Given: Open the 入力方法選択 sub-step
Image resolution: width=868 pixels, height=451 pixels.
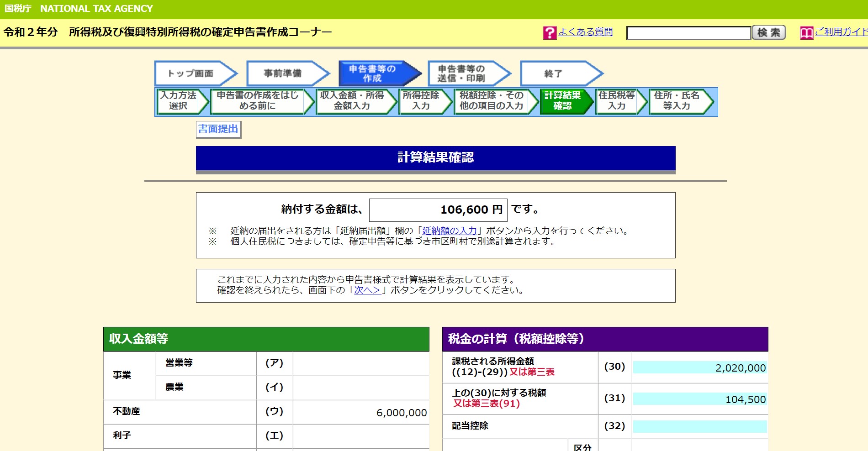Looking at the screenshot, I should 179,101.
